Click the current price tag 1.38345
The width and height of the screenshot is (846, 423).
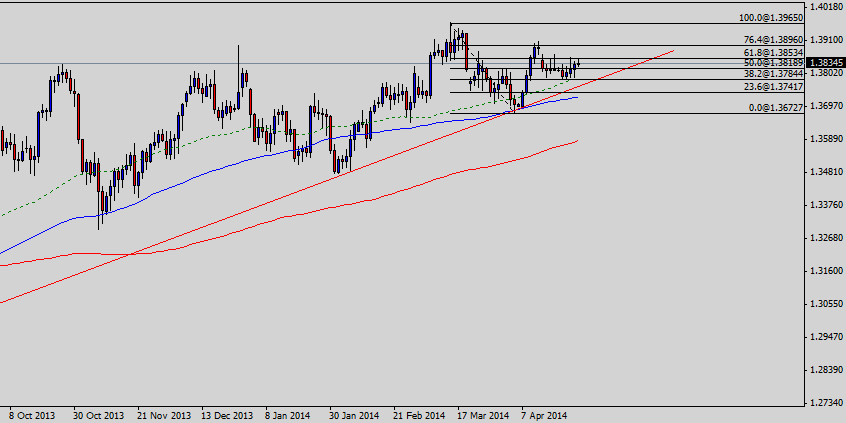(x=825, y=63)
